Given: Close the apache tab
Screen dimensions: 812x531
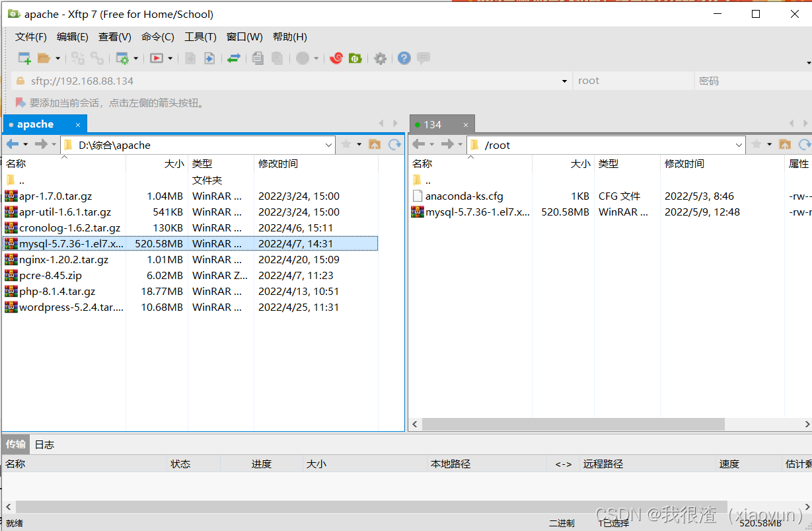Looking at the screenshot, I should [x=77, y=124].
